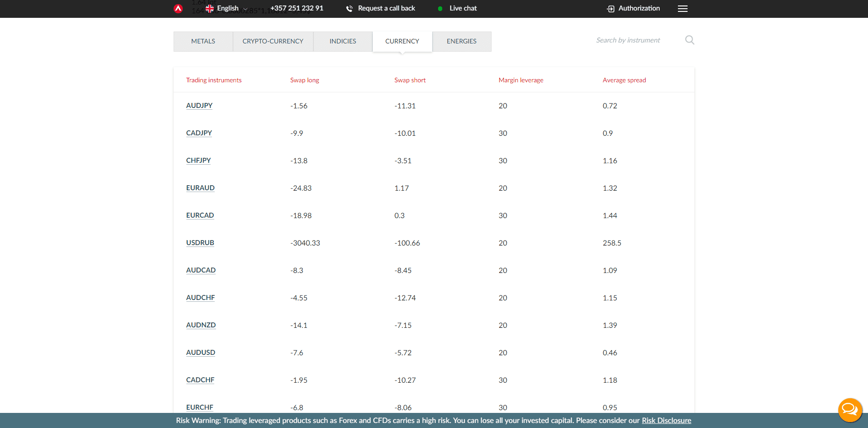Viewport: 868px width, 428px height.
Task: Open the EURCAD instrument
Action: point(200,215)
